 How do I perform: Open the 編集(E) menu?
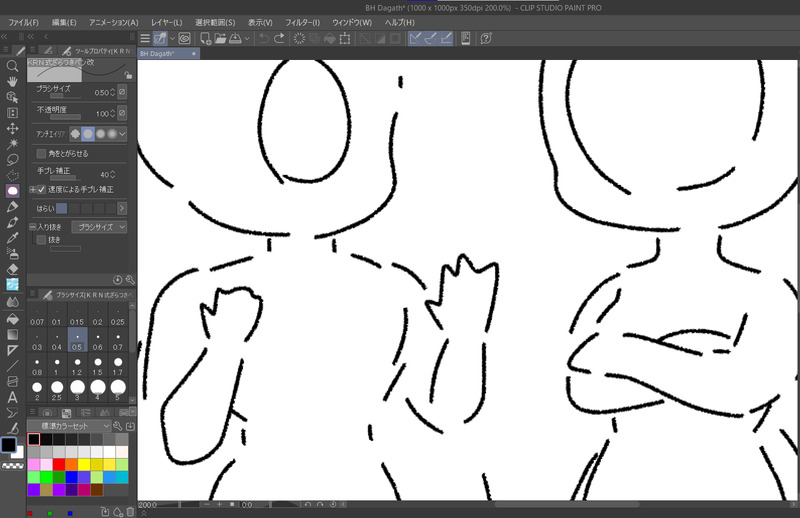[x=64, y=22]
